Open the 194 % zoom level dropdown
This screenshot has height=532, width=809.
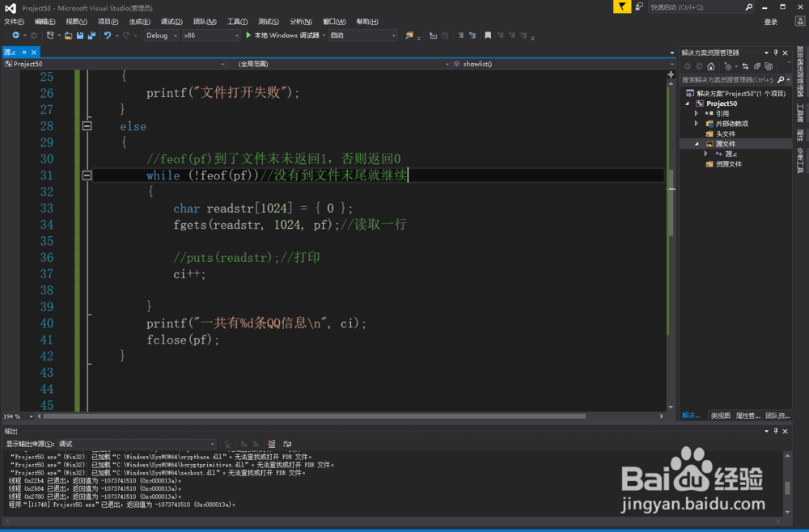[x=18, y=416]
